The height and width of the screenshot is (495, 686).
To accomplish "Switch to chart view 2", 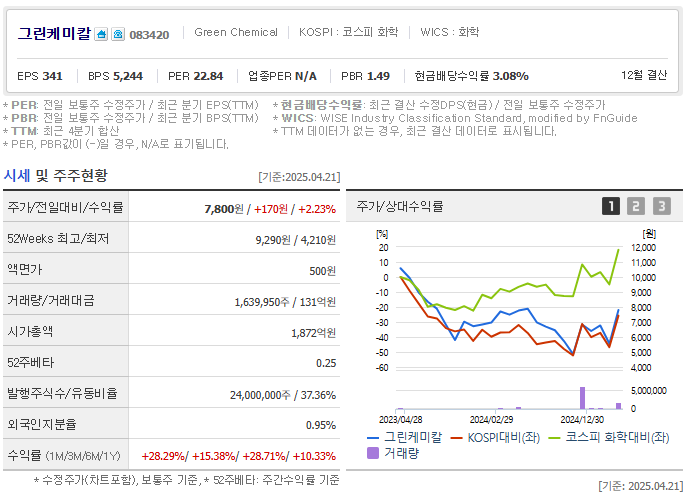I will pyautogui.click(x=636, y=206).
